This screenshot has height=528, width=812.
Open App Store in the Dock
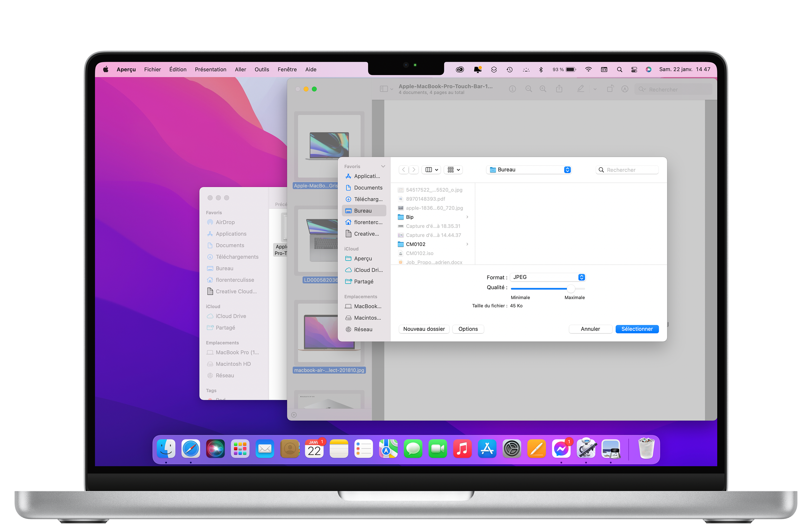[487, 449]
